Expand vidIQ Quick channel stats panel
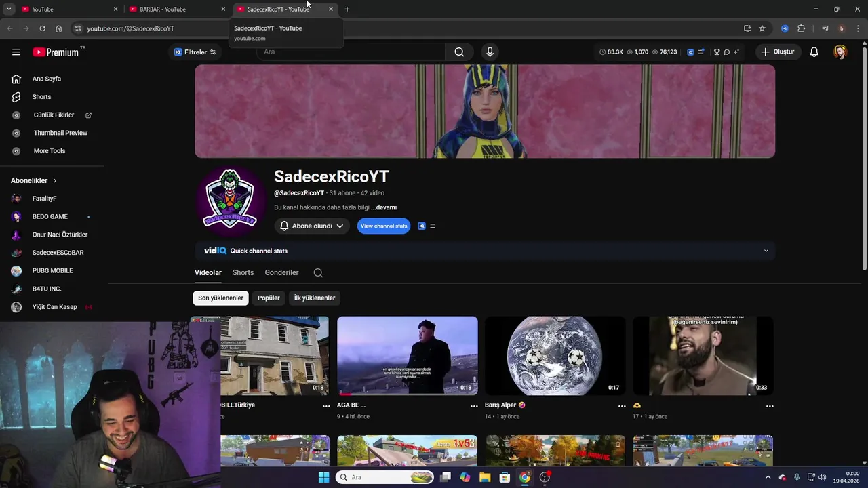Viewport: 868px width, 488px height. [766, 251]
